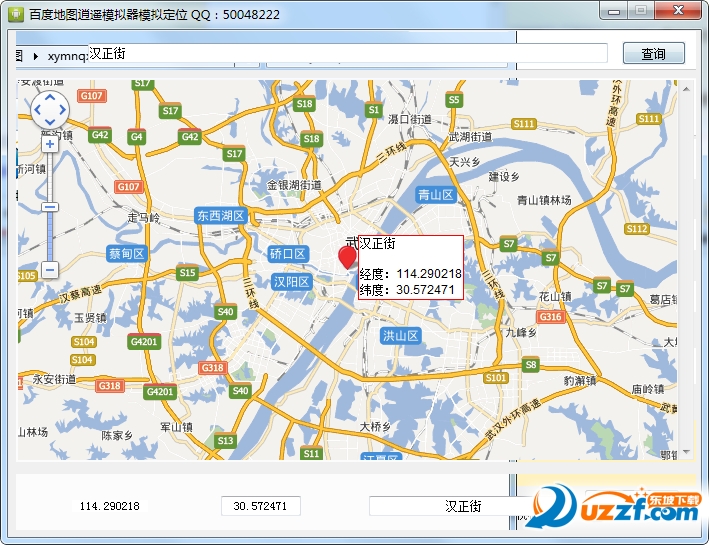Close the window with X button
This screenshot has width=709, height=545.
[678, 10]
